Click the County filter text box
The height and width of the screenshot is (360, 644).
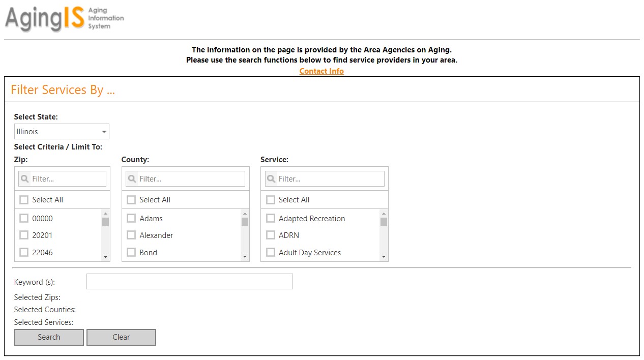pyautogui.click(x=191, y=179)
